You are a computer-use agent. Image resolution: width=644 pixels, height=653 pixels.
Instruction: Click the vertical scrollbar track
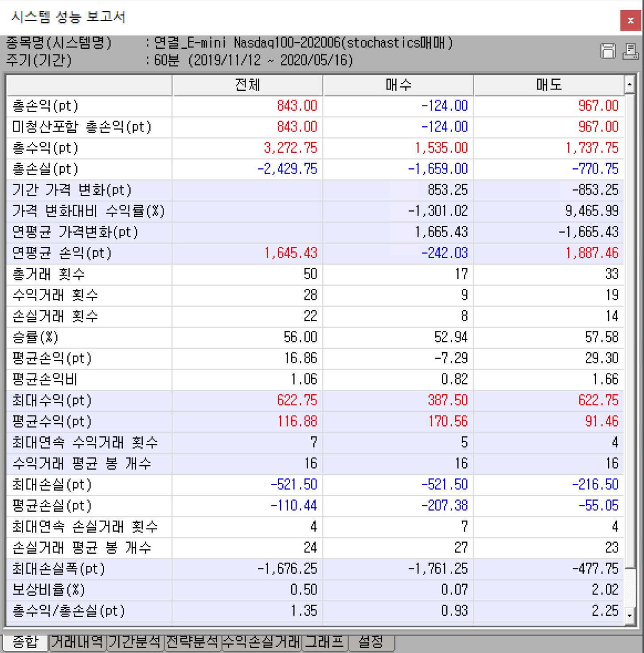(x=629, y=587)
